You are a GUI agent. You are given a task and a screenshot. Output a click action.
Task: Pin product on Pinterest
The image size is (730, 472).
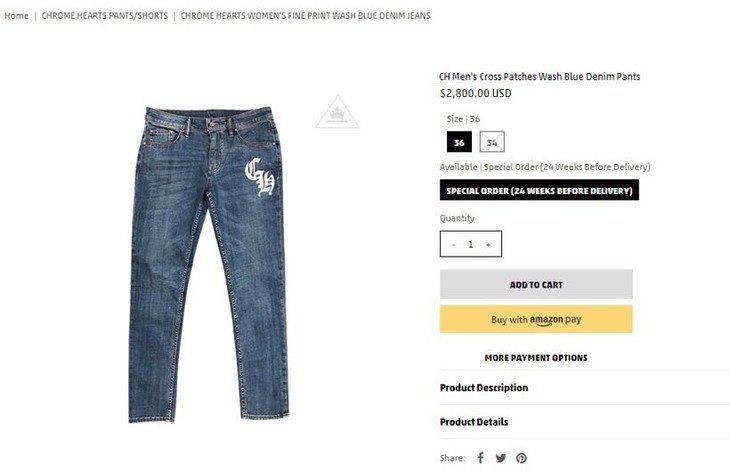tap(521, 458)
